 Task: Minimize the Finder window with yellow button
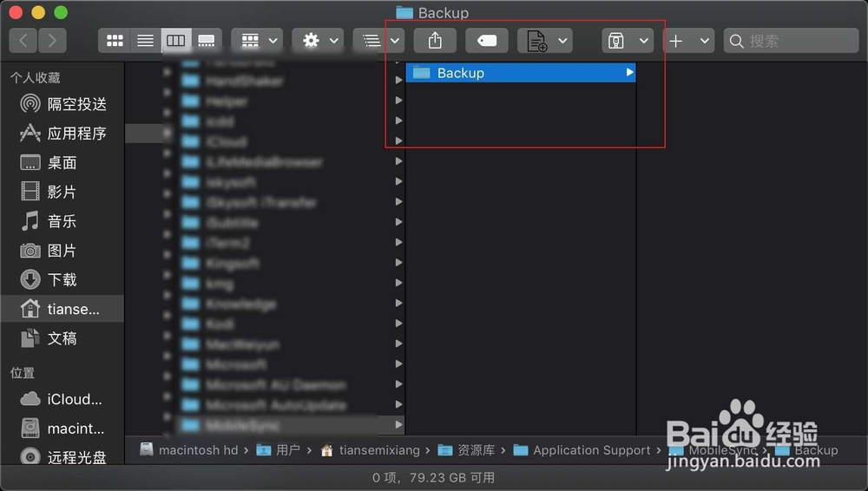(x=38, y=12)
